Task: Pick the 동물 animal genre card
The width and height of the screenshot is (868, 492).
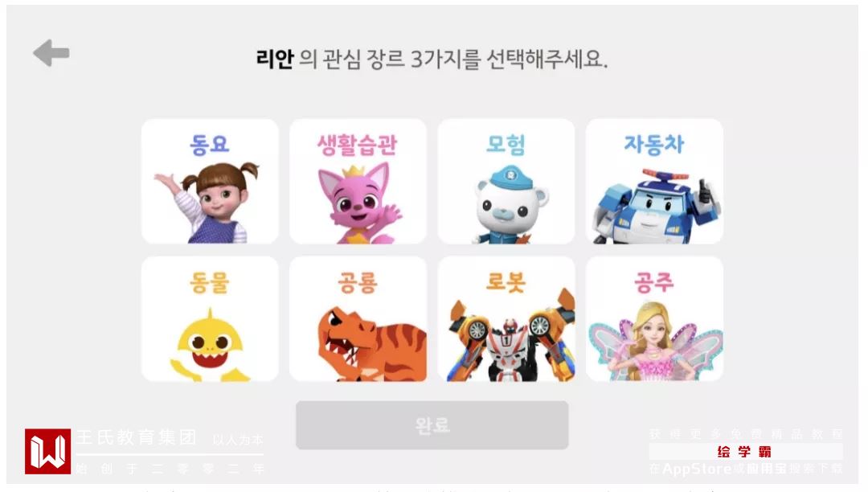Action: coord(210,318)
